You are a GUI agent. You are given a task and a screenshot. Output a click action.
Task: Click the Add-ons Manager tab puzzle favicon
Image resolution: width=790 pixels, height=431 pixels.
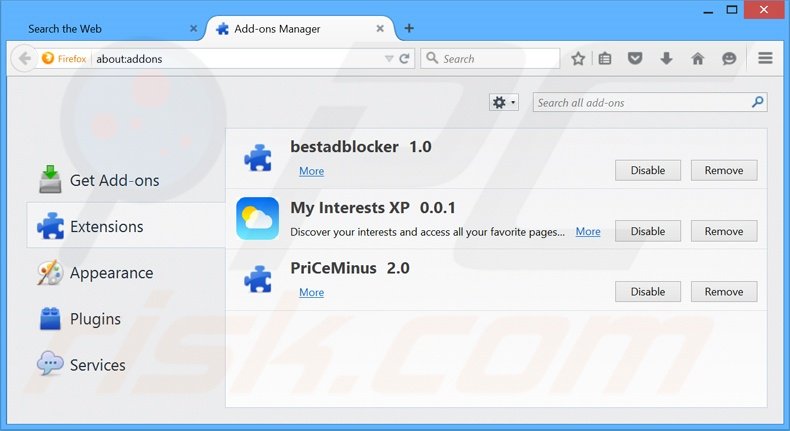click(222, 29)
